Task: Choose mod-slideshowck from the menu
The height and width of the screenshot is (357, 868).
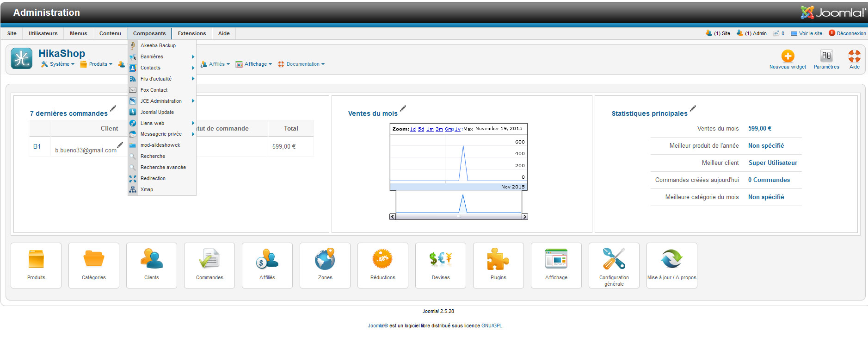Action: click(x=162, y=145)
